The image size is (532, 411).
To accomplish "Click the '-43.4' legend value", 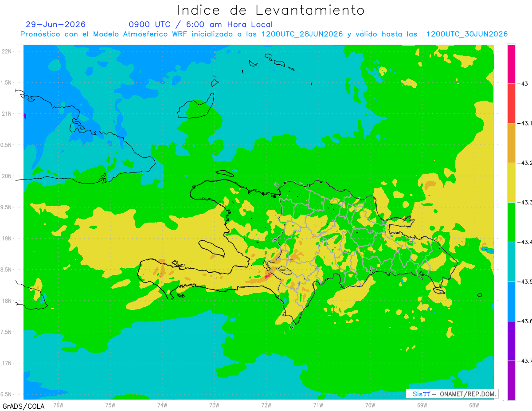I will pos(525,242).
